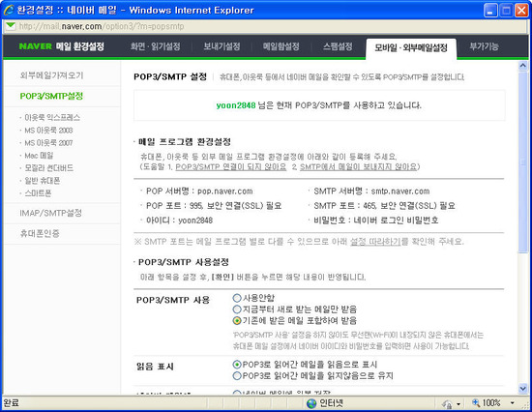Click the scrollbar up arrow
Screen dimensions: 532x412
[x=523, y=66]
